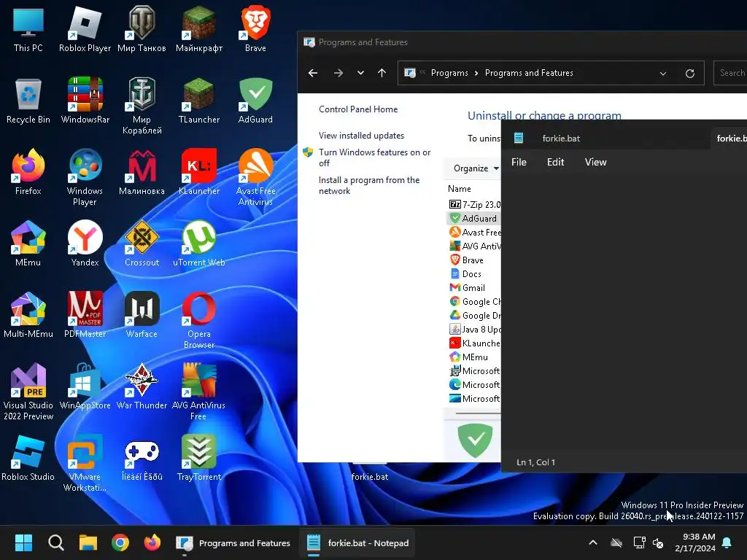The width and height of the screenshot is (747, 560).
Task: Open the Roblox Studio desktop icon
Action: click(x=28, y=458)
